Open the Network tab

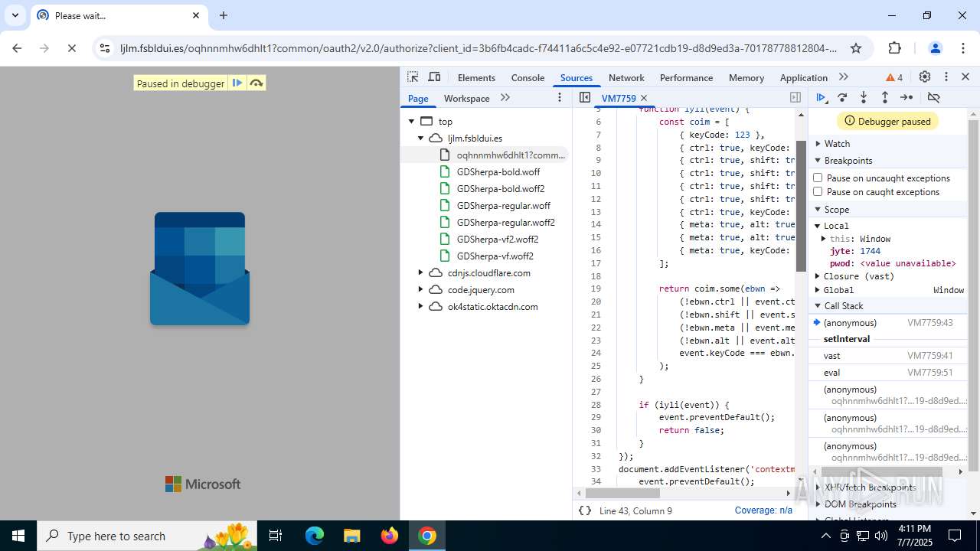626,77
